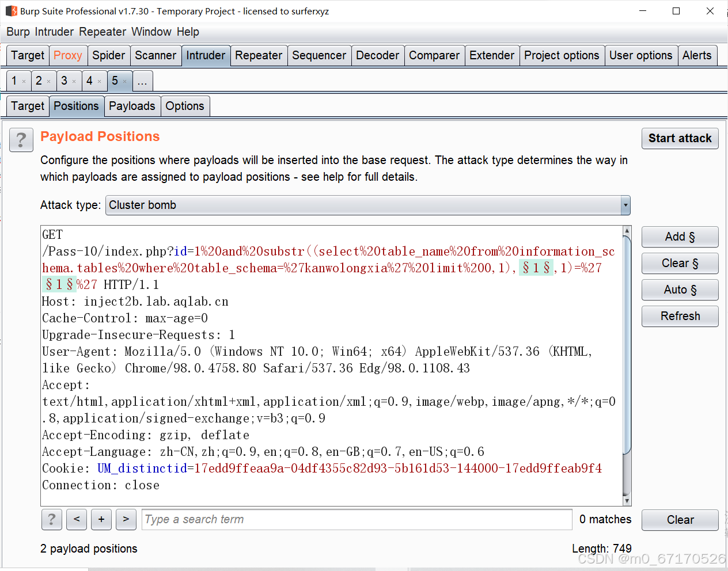728x571 pixels.
Task: Click the Clear search button
Action: [680, 520]
